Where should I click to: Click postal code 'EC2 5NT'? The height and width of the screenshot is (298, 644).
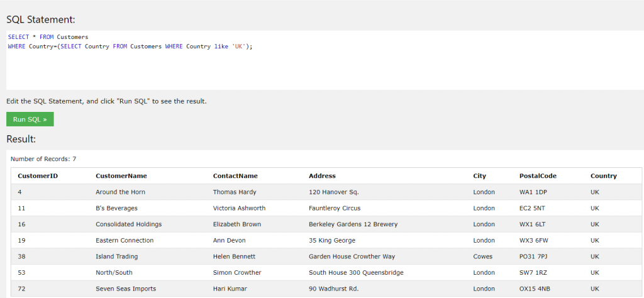(x=532, y=208)
